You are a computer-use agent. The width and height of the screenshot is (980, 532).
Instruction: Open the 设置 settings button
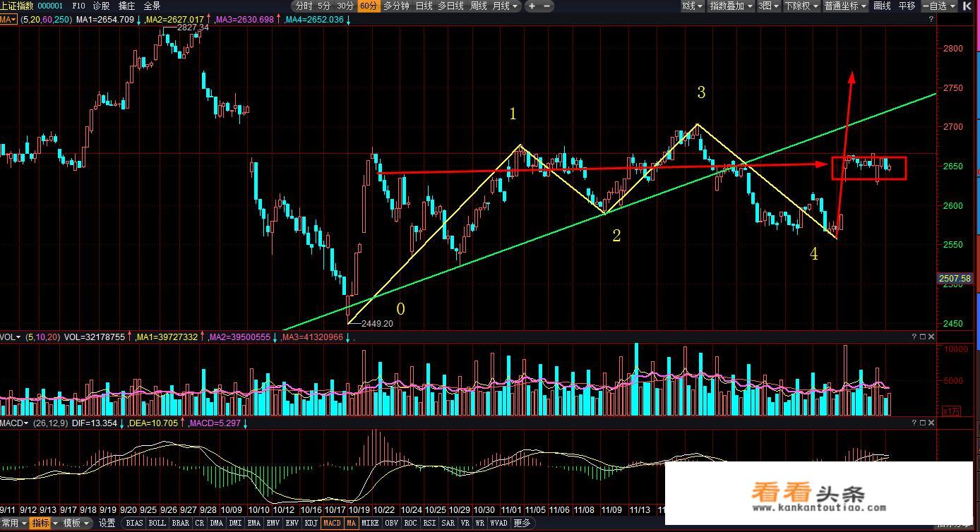(x=107, y=524)
